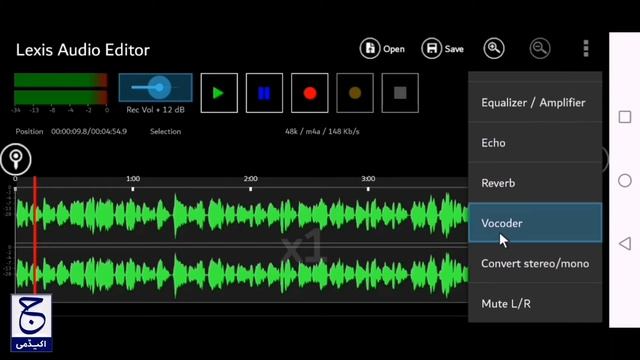Open an audio file with Open button

click(x=382, y=49)
